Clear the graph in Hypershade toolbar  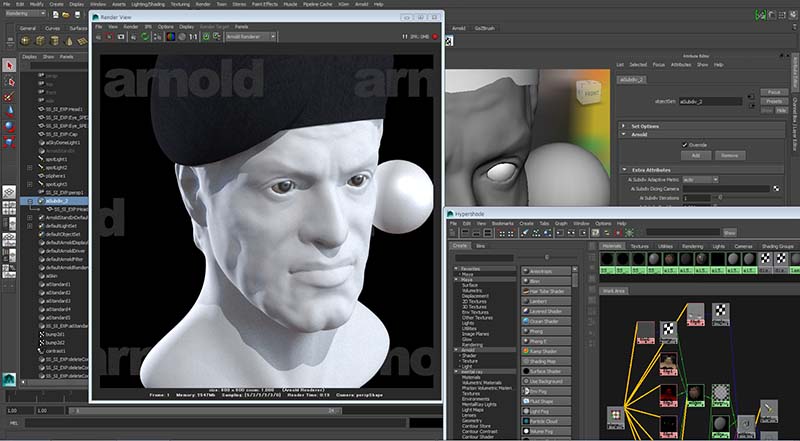[524, 233]
